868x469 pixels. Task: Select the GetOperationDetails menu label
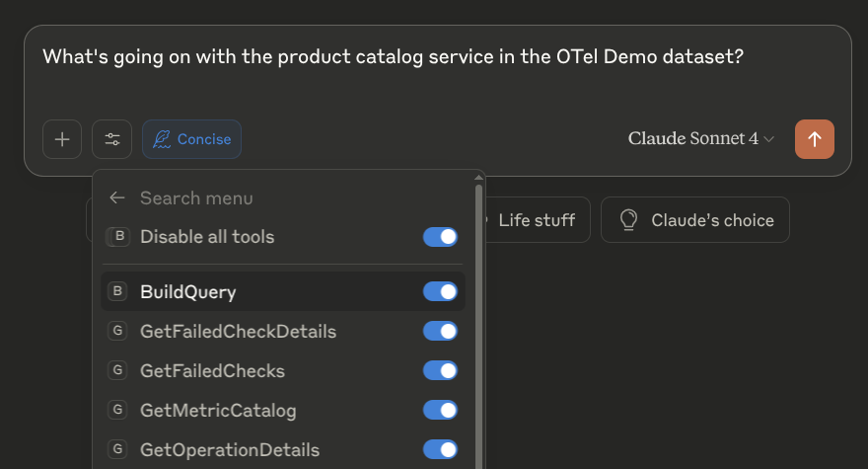pos(230,450)
